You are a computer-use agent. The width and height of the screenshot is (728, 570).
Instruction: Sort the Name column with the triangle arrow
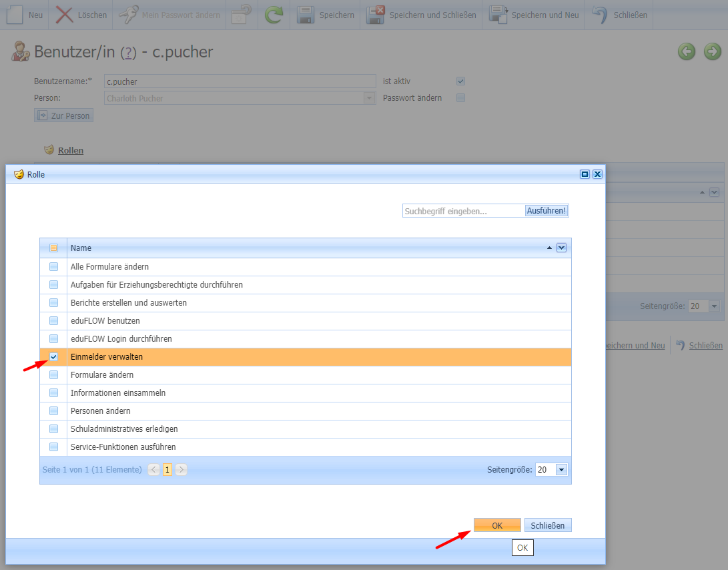pos(549,248)
